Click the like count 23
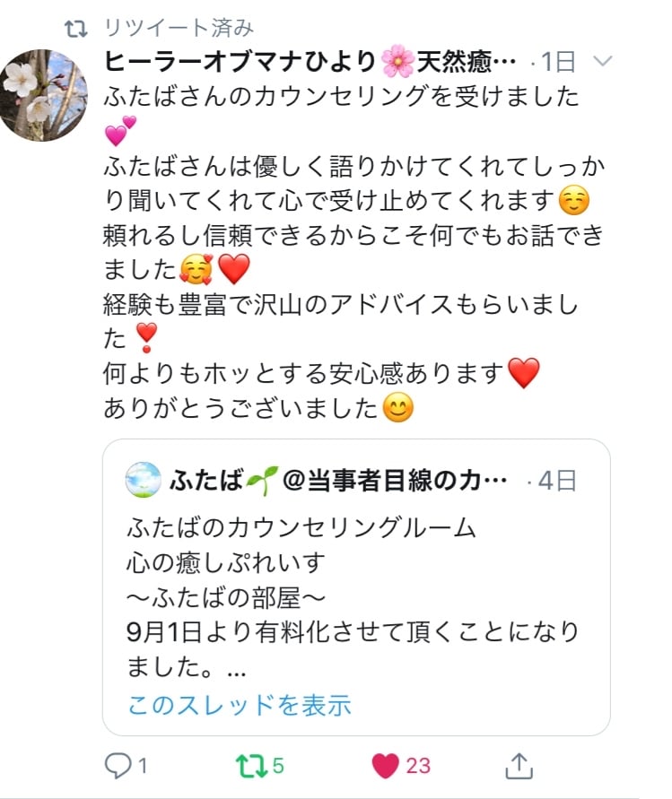This screenshot has height=799, width=672. click(418, 765)
